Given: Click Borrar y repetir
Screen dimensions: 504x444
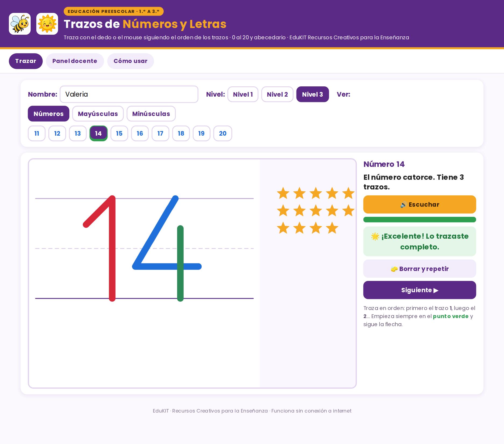Looking at the screenshot, I should [x=420, y=269].
